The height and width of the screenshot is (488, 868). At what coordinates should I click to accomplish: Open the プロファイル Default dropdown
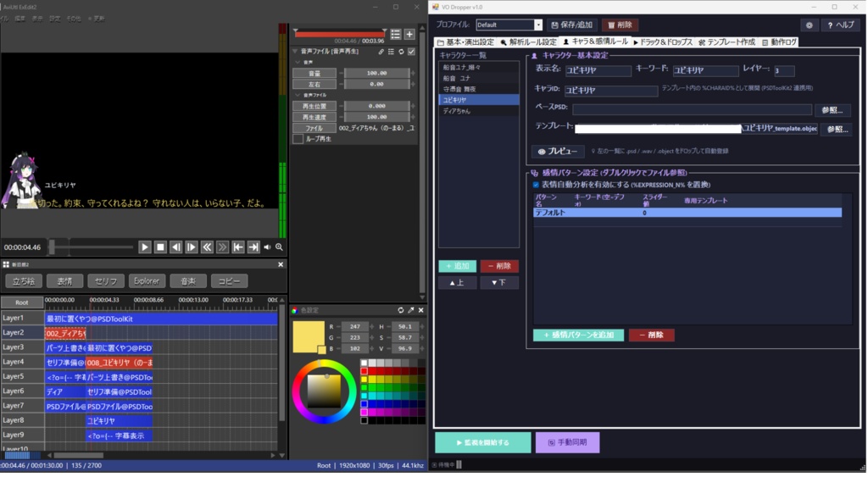click(x=537, y=25)
